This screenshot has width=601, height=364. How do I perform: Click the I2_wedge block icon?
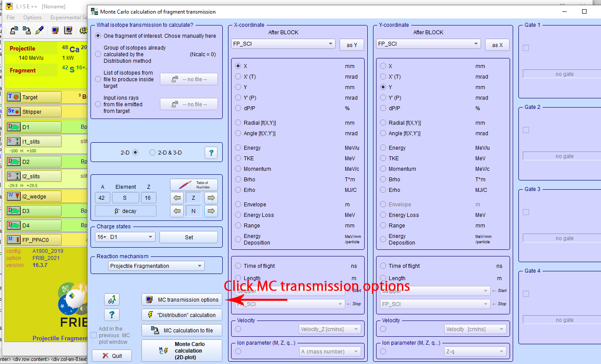[14, 196]
